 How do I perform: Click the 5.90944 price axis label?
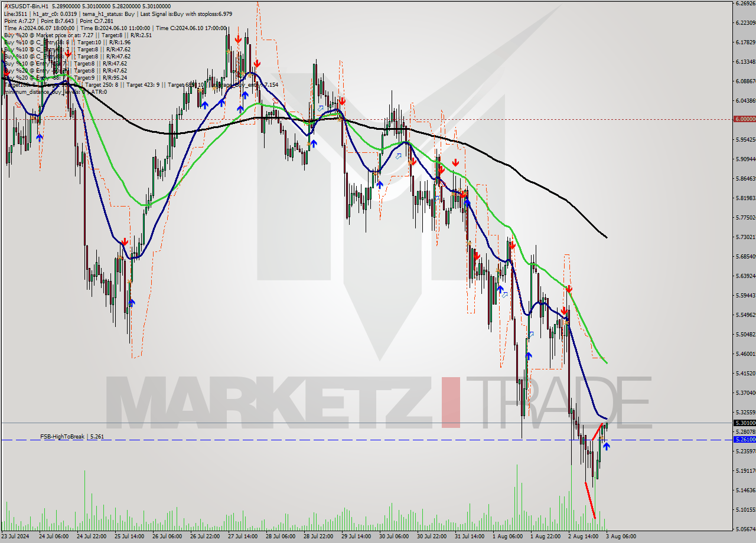pos(746,159)
